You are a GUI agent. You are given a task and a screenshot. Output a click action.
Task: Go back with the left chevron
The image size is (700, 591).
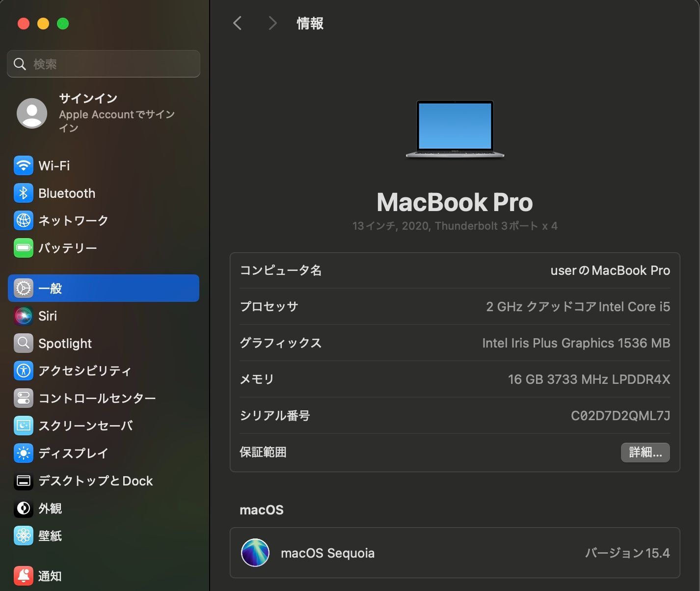[x=238, y=23]
